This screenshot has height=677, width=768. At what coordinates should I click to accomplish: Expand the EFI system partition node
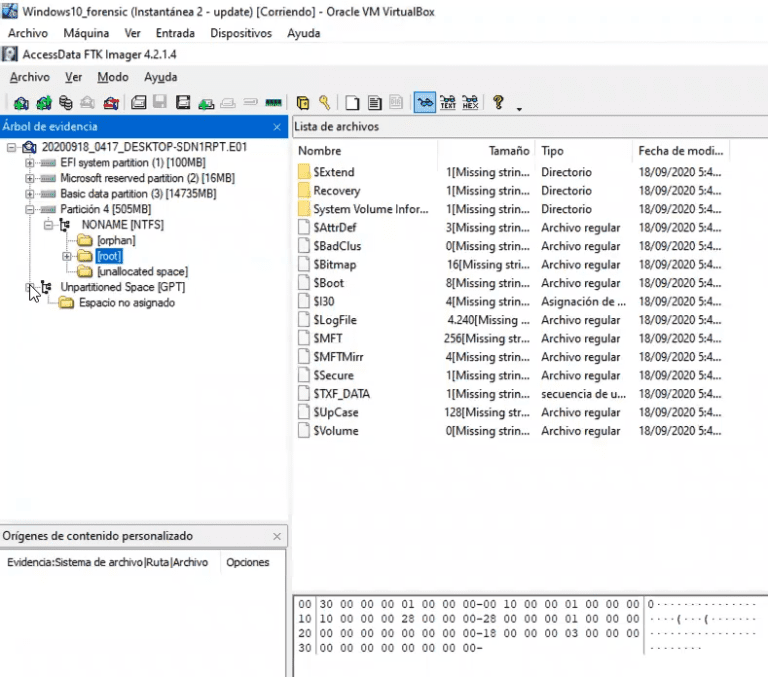pyautogui.click(x=30, y=162)
